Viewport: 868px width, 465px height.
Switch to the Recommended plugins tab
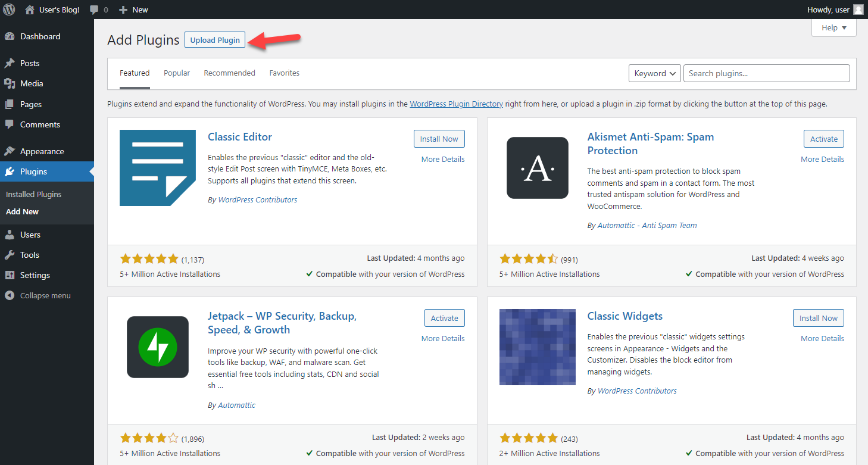point(229,73)
